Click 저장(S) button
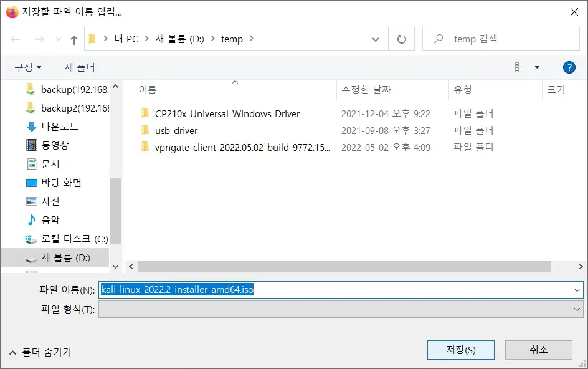The image size is (588, 369). [x=460, y=350]
